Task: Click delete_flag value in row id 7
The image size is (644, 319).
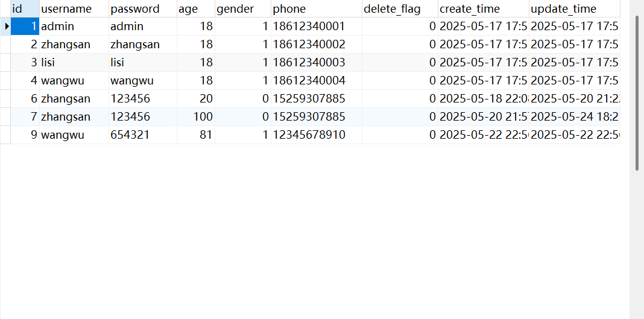Action: point(400,116)
